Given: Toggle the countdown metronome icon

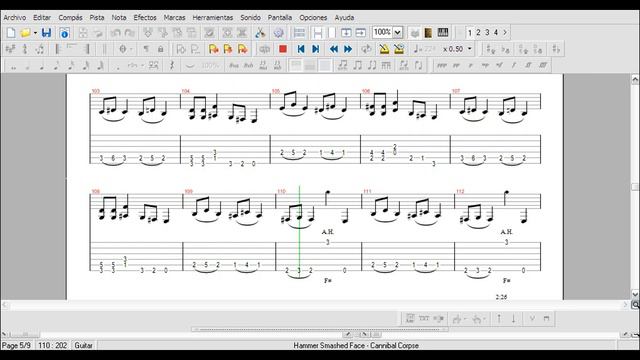Looking at the screenshot, I should tap(399, 49).
